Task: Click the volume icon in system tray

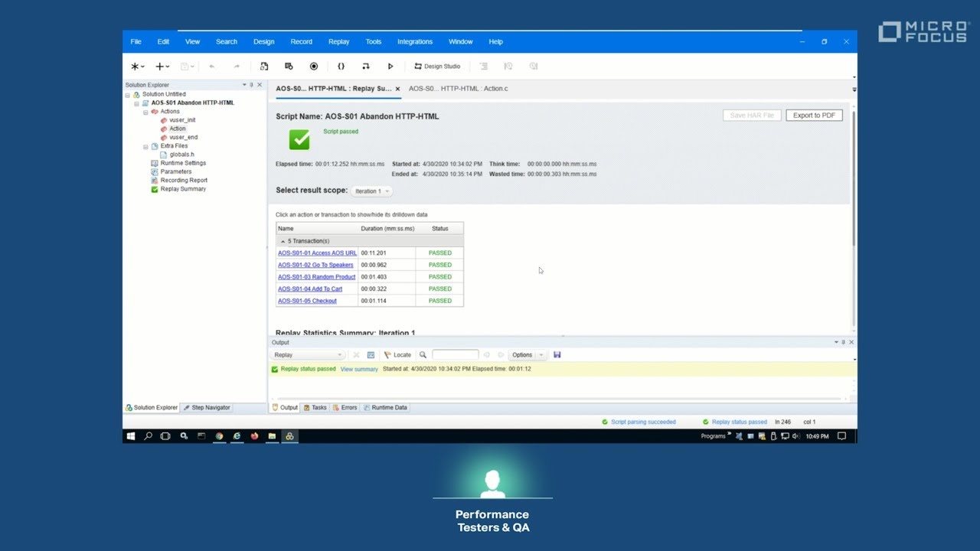Action: coord(796,436)
